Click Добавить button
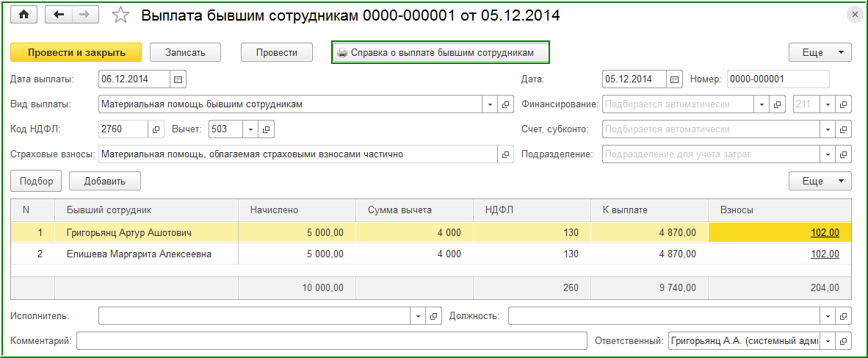The width and height of the screenshot is (868, 358). click(x=104, y=181)
